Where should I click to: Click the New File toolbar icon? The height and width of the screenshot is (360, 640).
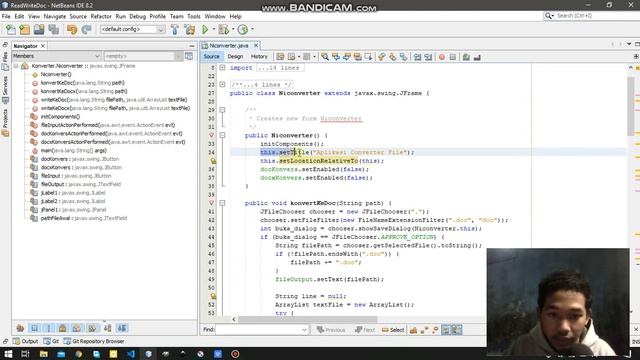11,29
